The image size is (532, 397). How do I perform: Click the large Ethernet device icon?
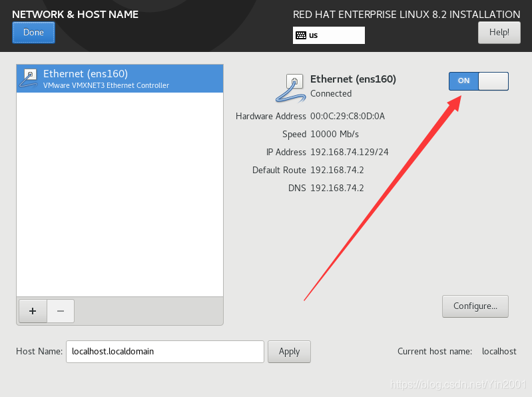click(x=290, y=88)
